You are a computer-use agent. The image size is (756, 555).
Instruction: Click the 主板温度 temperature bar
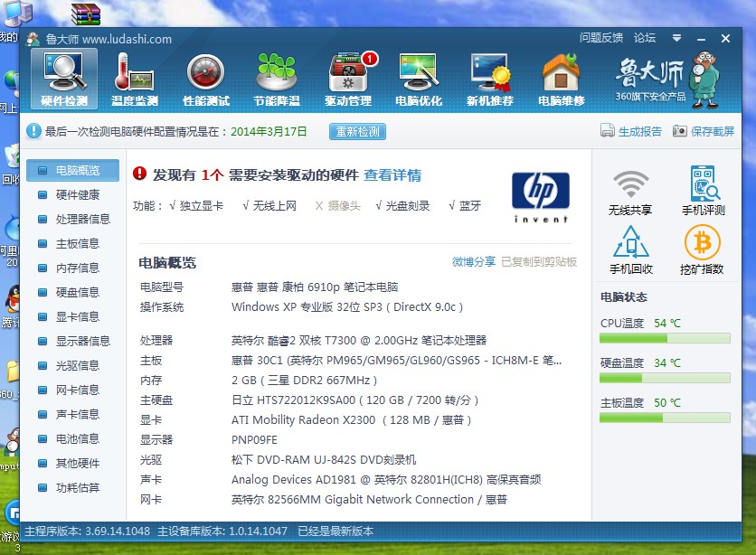[x=665, y=418]
